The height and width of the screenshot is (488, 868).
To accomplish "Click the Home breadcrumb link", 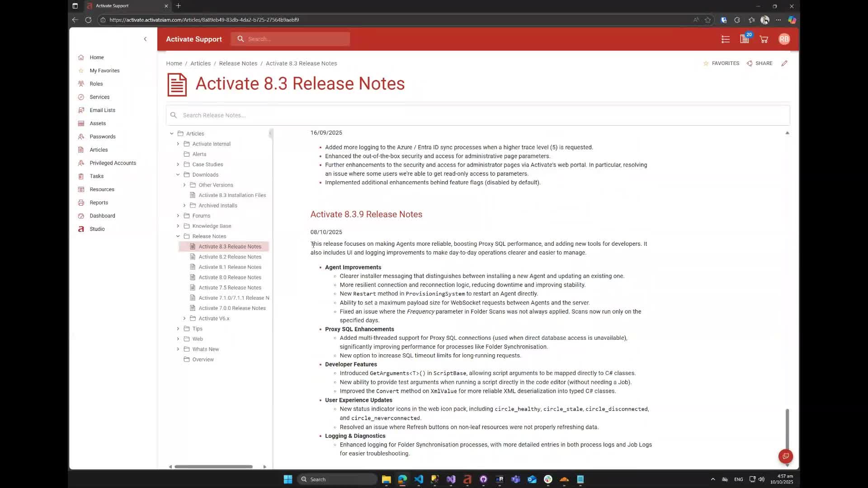I will 174,64.
